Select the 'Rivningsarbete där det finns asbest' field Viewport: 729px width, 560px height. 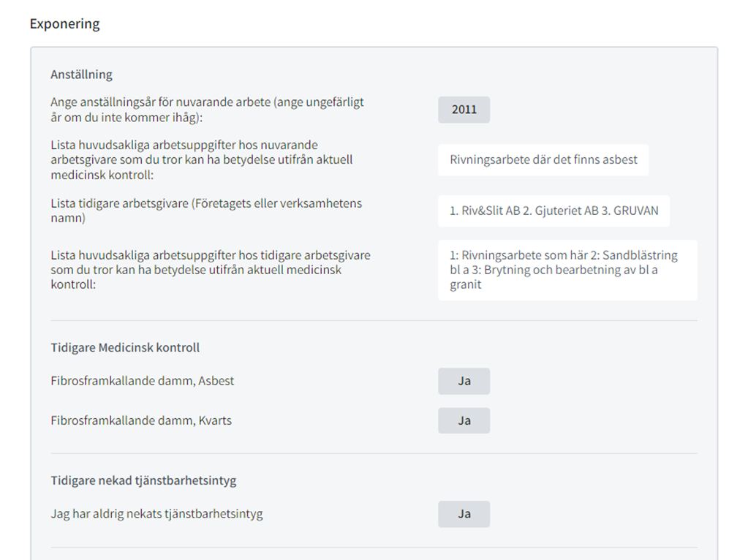click(x=543, y=160)
